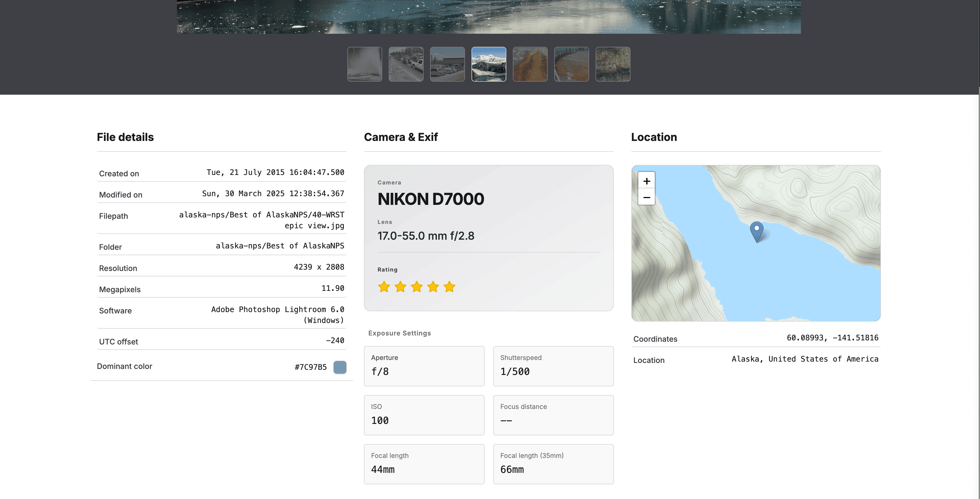
Task: Select the thumbnail of cars on road
Action: coord(406,64)
